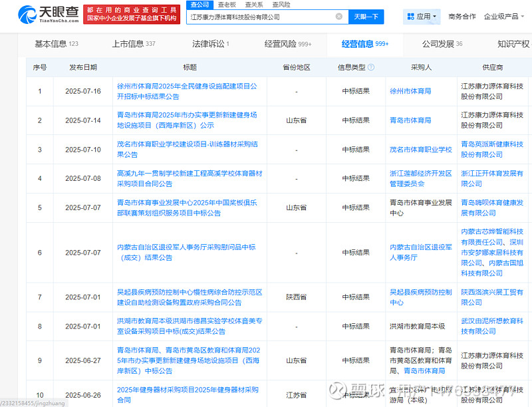The height and width of the screenshot is (407, 532).
Task: Open purchaser 吴起县疾病预防控制中心 link
Action: click(421, 297)
